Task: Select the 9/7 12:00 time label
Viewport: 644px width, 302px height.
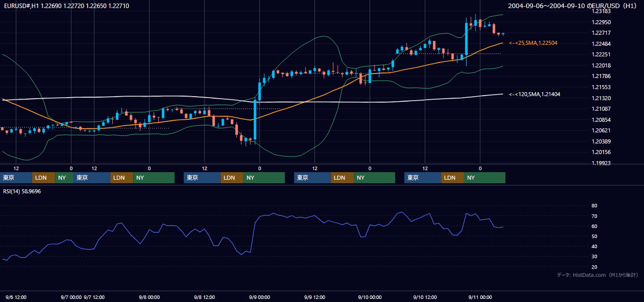Action: pos(94,297)
